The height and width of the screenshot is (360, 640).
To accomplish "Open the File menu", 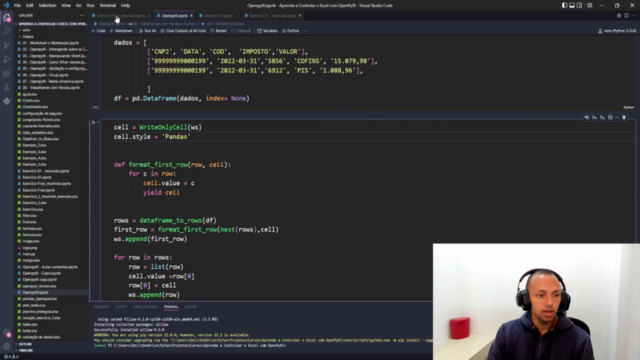I will (x=17, y=5).
